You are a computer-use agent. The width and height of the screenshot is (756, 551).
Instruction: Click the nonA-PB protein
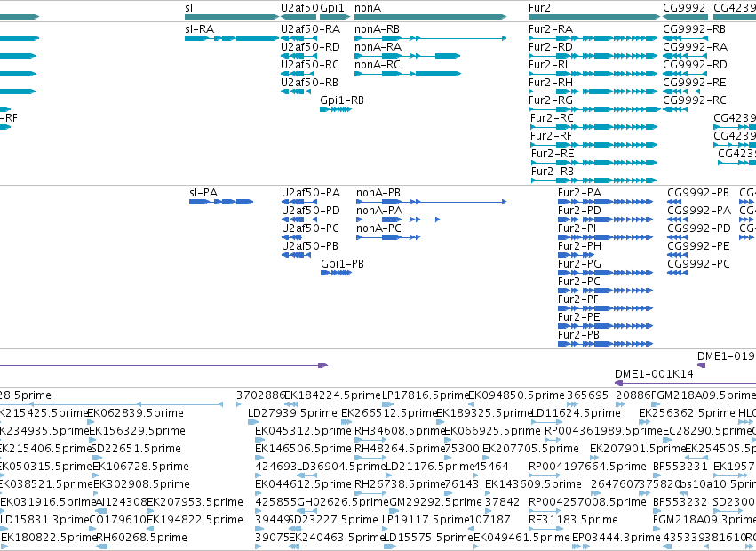tap(378, 193)
